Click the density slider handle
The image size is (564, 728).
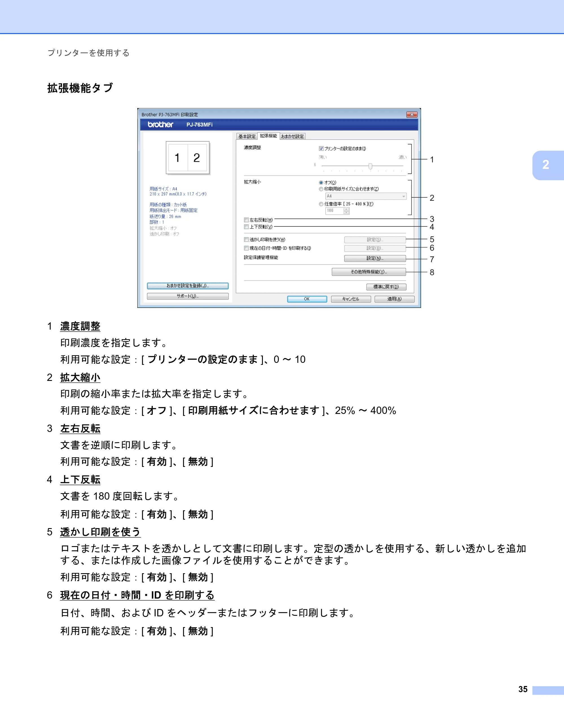[370, 166]
